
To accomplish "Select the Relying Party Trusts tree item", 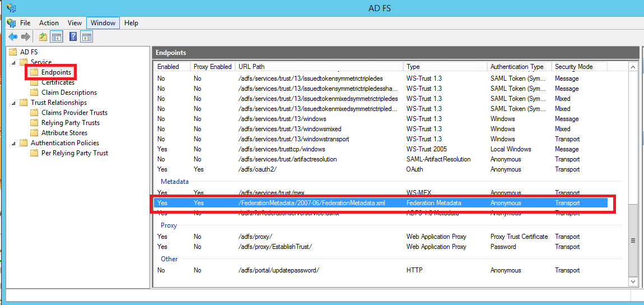I will (x=70, y=122).
